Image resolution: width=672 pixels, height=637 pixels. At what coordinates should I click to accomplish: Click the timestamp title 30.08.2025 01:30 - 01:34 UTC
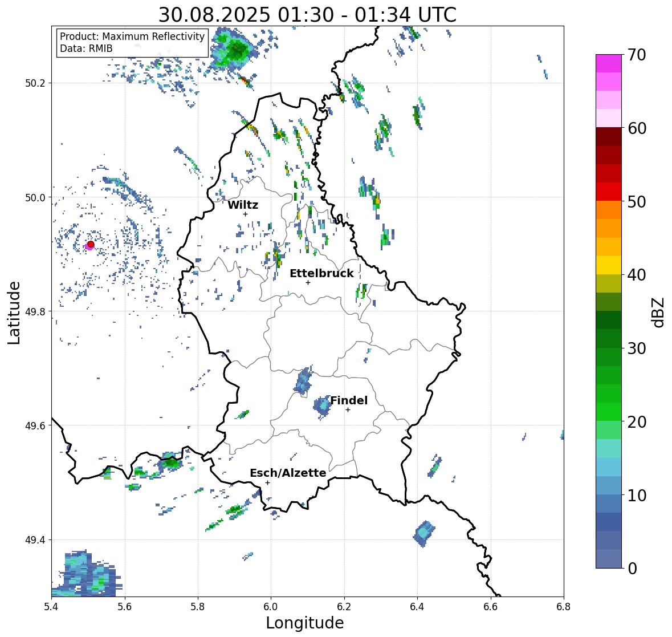coord(307,15)
